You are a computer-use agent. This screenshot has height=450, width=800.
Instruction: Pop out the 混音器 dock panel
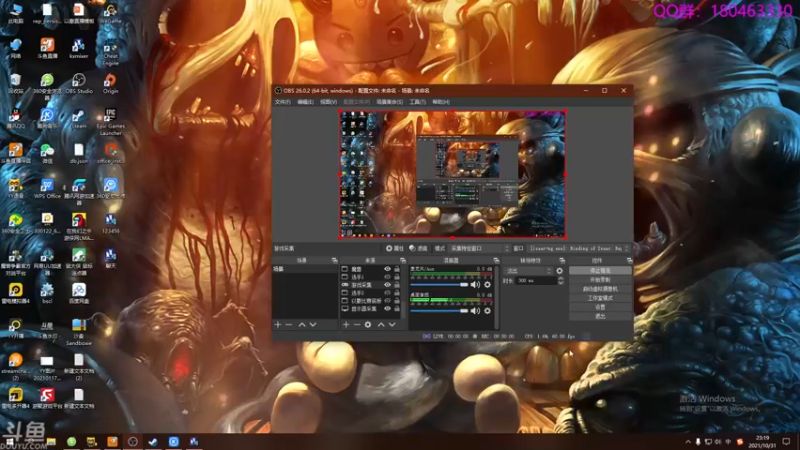pyautogui.click(x=496, y=261)
